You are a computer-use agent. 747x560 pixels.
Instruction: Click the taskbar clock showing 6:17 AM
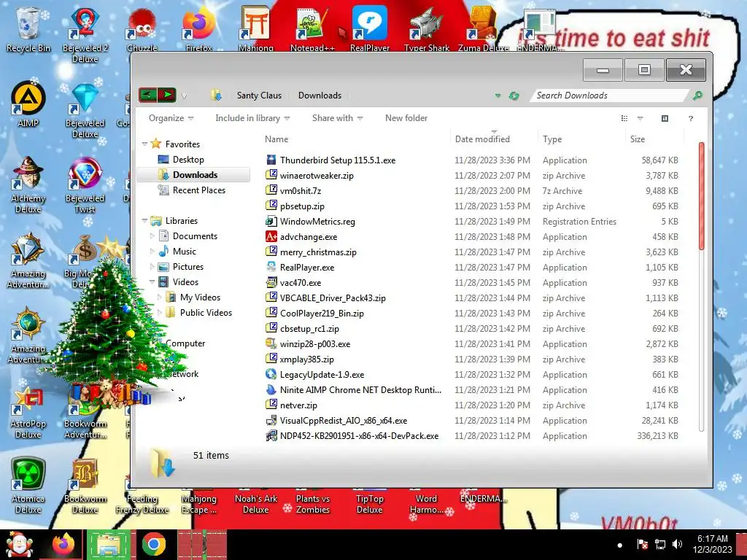pyautogui.click(x=712, y=544)
